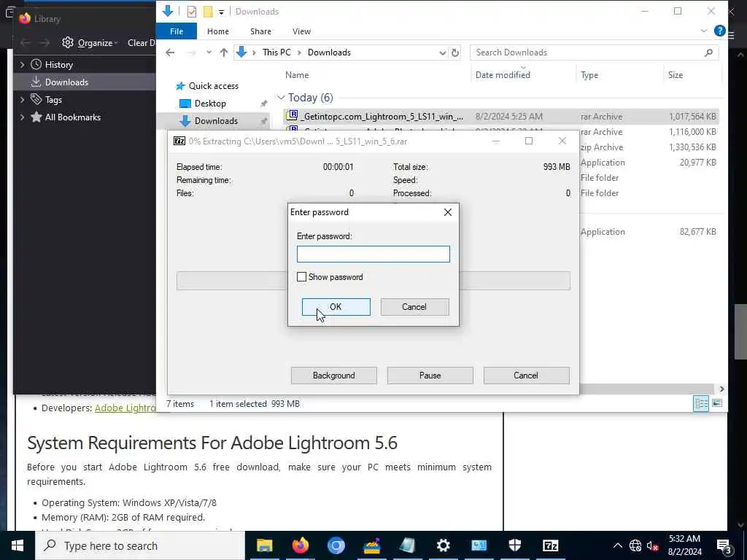
Task: Open network status tray icon
Action: tap(635, 545)
